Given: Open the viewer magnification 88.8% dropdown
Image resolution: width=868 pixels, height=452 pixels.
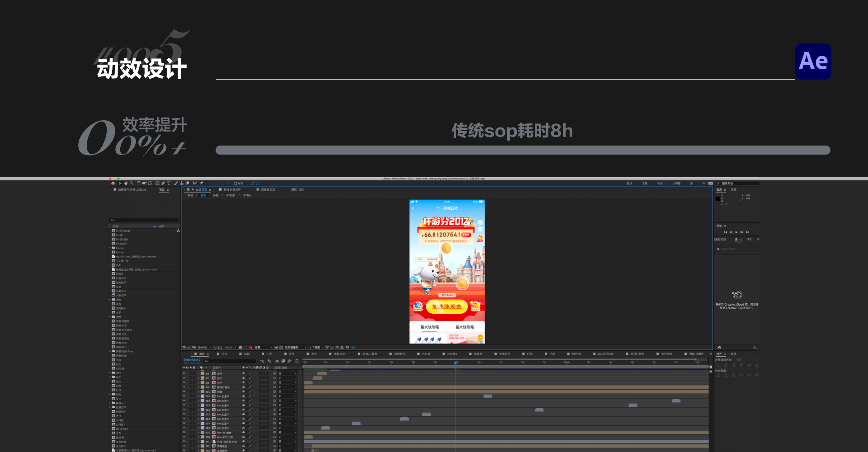Looking at the screenshot, I should click(x=204, y=347).
